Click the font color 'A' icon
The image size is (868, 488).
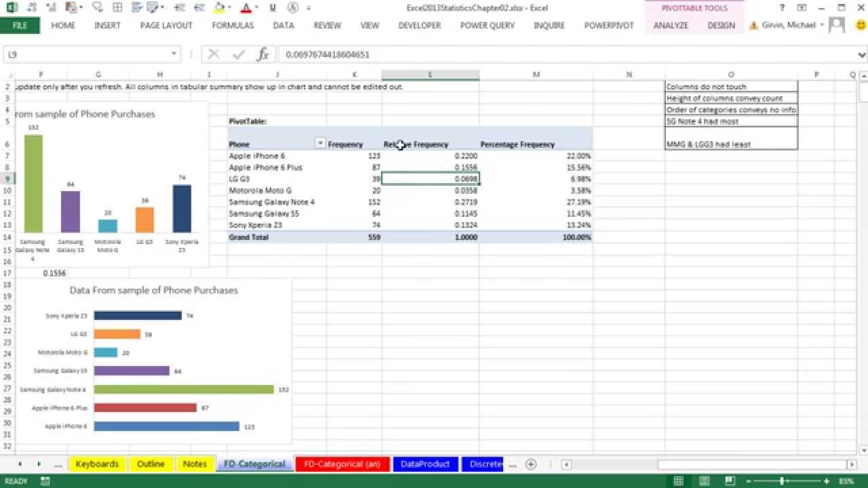tap(245, 8)
